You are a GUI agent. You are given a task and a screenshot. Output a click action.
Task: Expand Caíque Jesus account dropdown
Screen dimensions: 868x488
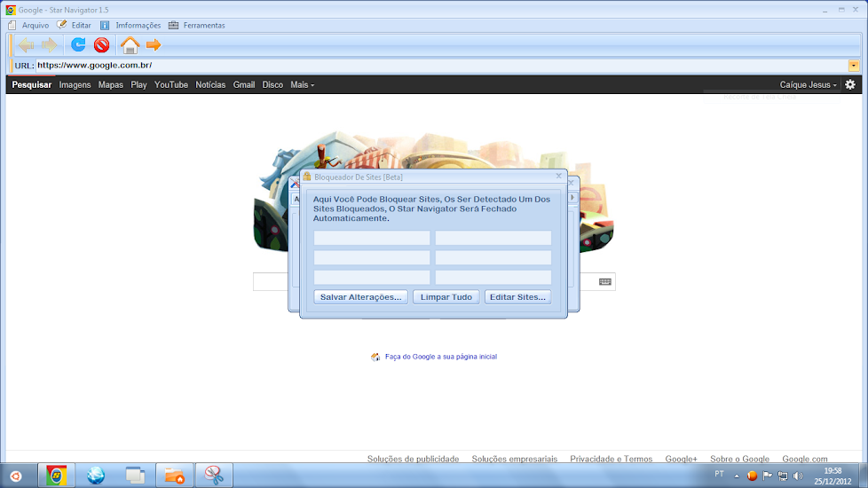(809, 84)
